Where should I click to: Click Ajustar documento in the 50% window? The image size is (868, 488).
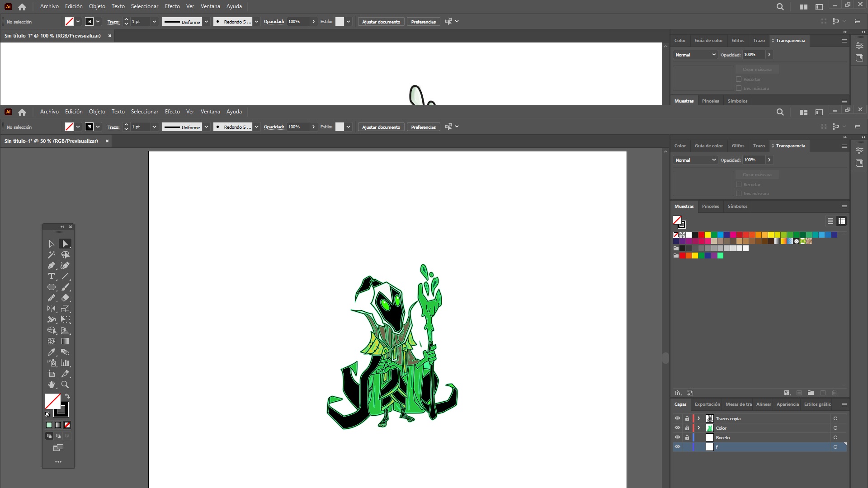pyautogui.click(x=381, y=127)
